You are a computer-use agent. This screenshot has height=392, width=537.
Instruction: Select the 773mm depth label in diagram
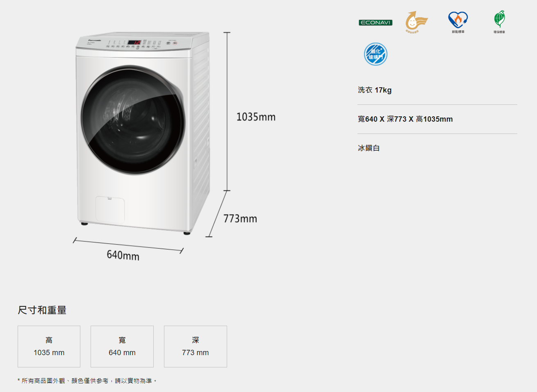(x=240, y=218)
